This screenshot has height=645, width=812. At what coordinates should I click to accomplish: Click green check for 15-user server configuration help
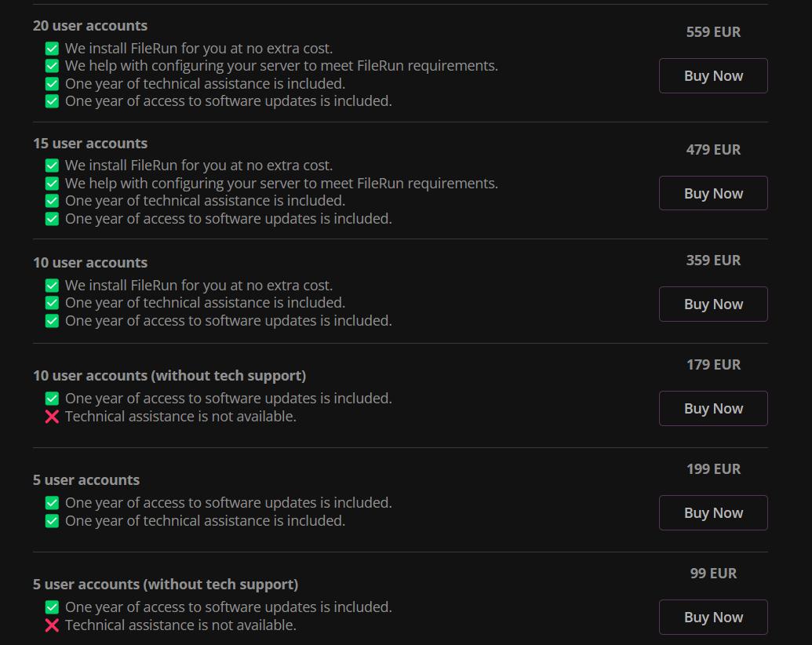pos(52,184)
